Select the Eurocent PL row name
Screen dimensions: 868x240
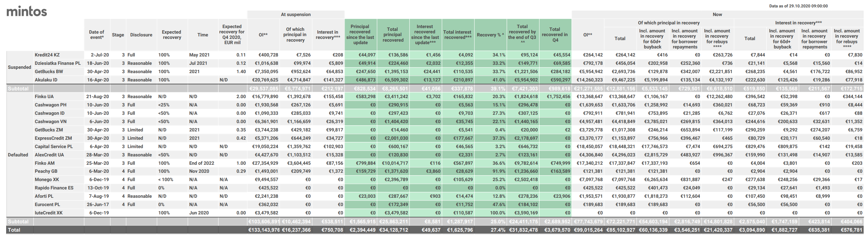point(47,205)
